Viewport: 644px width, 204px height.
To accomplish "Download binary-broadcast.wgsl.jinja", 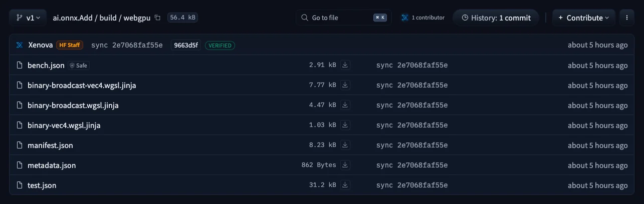I will click(345, 105).
